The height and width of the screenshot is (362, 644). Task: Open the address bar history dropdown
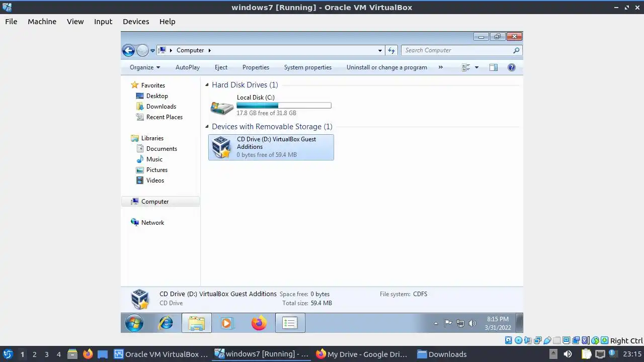click(380, 50)
